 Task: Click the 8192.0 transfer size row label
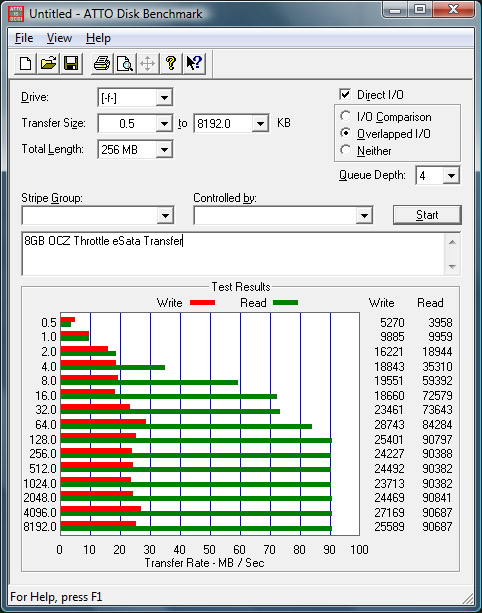40,527
